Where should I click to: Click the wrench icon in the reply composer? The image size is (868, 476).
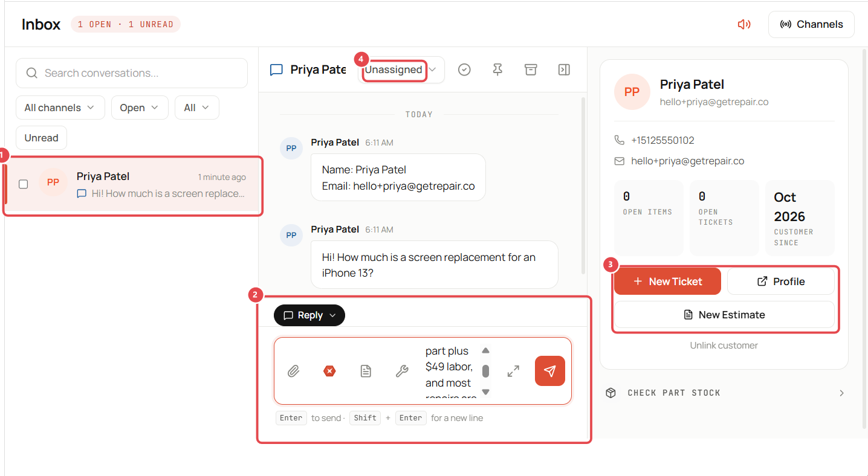(x=402, y=371)
